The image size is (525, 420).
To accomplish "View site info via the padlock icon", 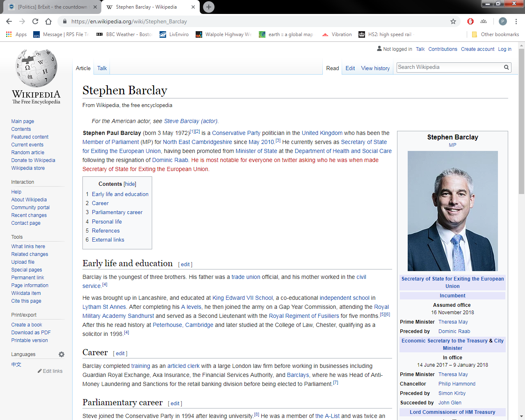I will click(65, 21).
